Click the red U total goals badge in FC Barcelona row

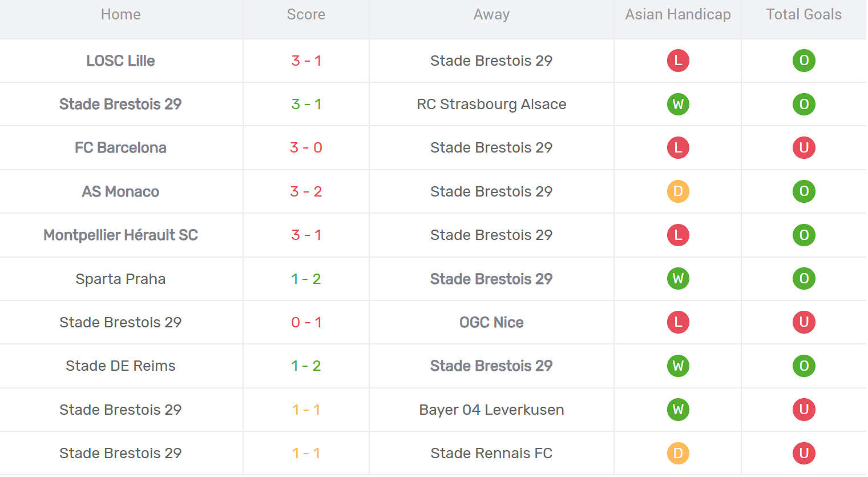(x=804, y=147)
